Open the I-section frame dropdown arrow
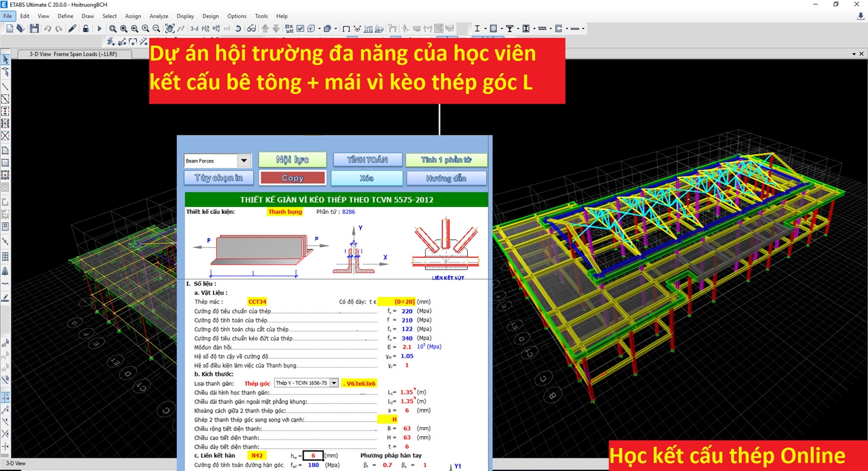The width and height of the screenshot is (868, 471). tap(485, 29)
